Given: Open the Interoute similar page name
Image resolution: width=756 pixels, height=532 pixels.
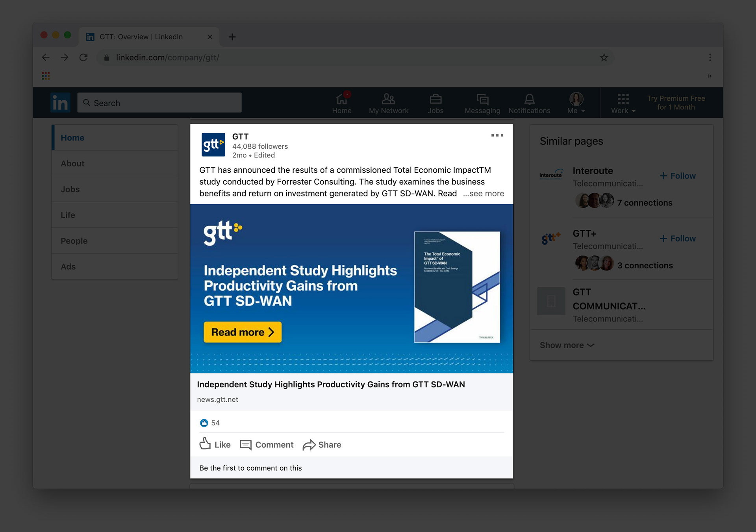Looking at the screenshot, I should [x=593, y=171].
